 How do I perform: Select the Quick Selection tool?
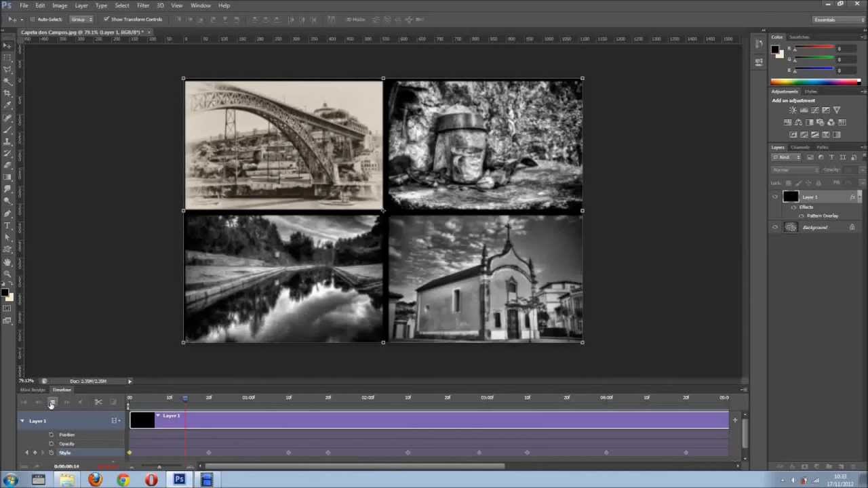[7, 81]
